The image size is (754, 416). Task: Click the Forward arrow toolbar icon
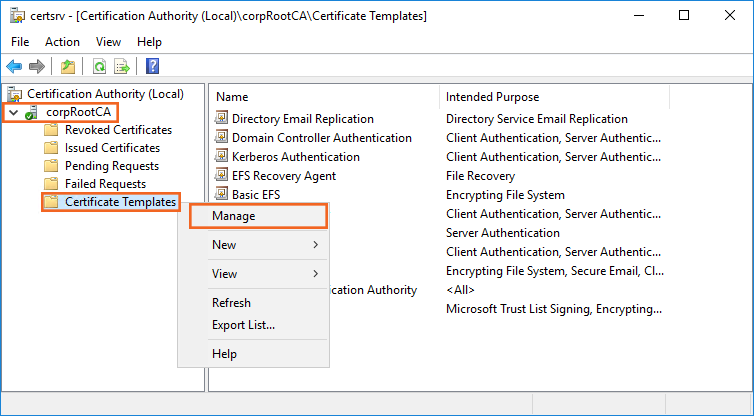click(37, 67)
